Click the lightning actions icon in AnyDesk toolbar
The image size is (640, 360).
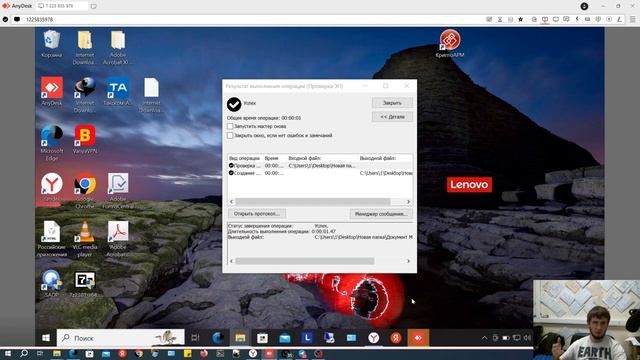(577, 19)
